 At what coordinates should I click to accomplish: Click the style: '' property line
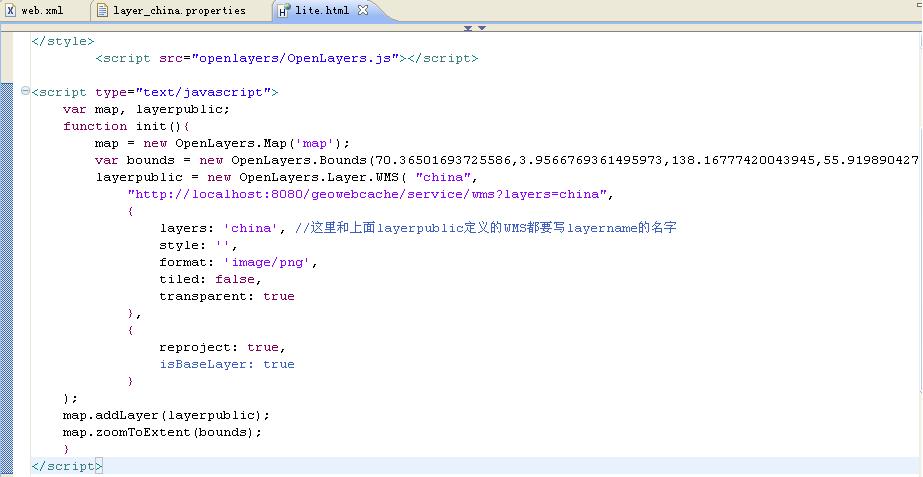click(198, 245)
